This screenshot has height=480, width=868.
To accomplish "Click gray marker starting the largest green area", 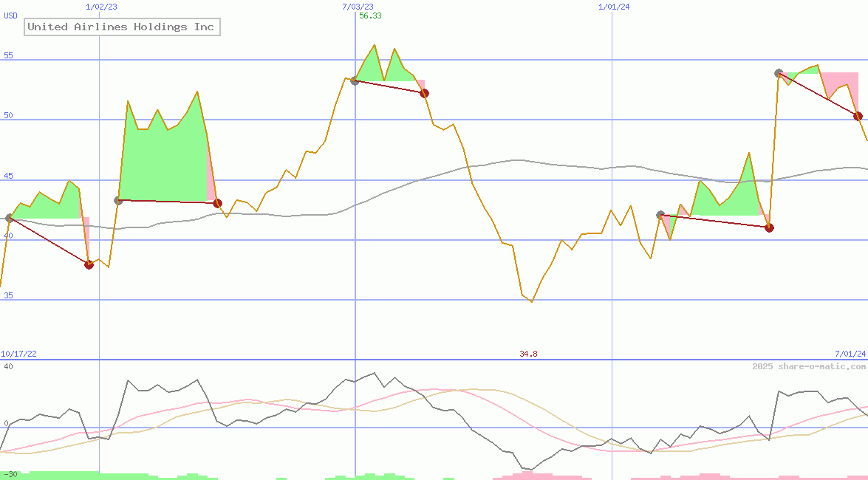I will click(118, 200).
